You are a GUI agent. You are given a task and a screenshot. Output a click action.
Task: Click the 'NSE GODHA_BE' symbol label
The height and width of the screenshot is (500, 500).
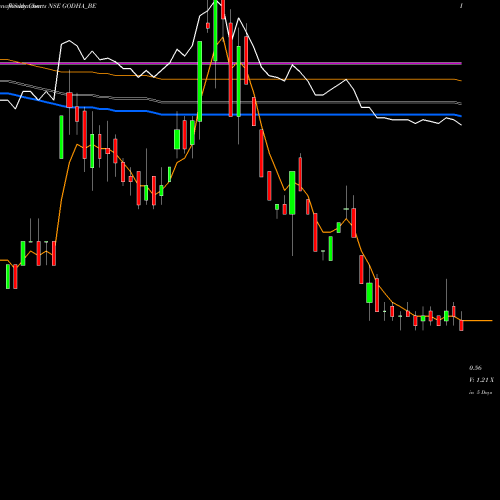point(72,6)
